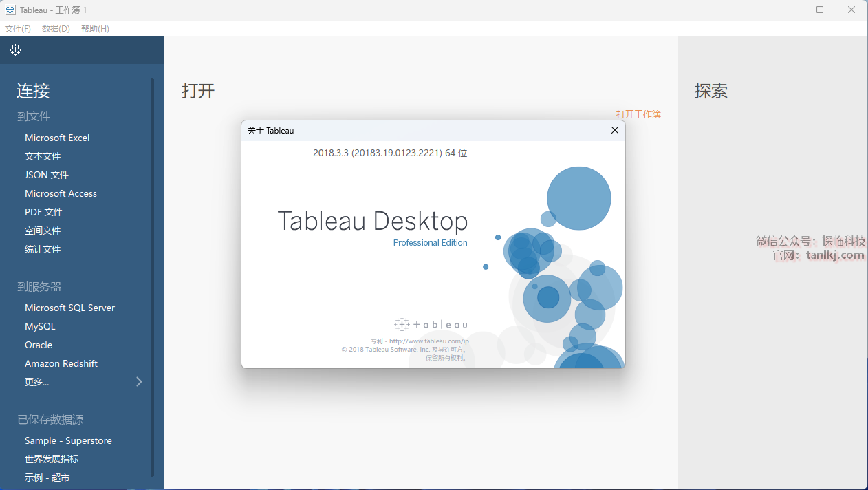The height and width of the screenshot is (490, 868).
Task: Click 更多... server options
Action: click(37, 382)
